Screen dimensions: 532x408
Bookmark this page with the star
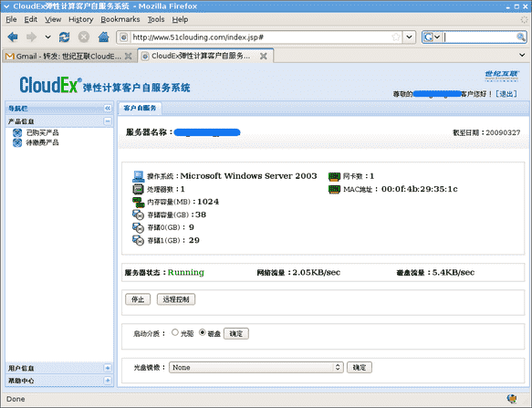396,37
